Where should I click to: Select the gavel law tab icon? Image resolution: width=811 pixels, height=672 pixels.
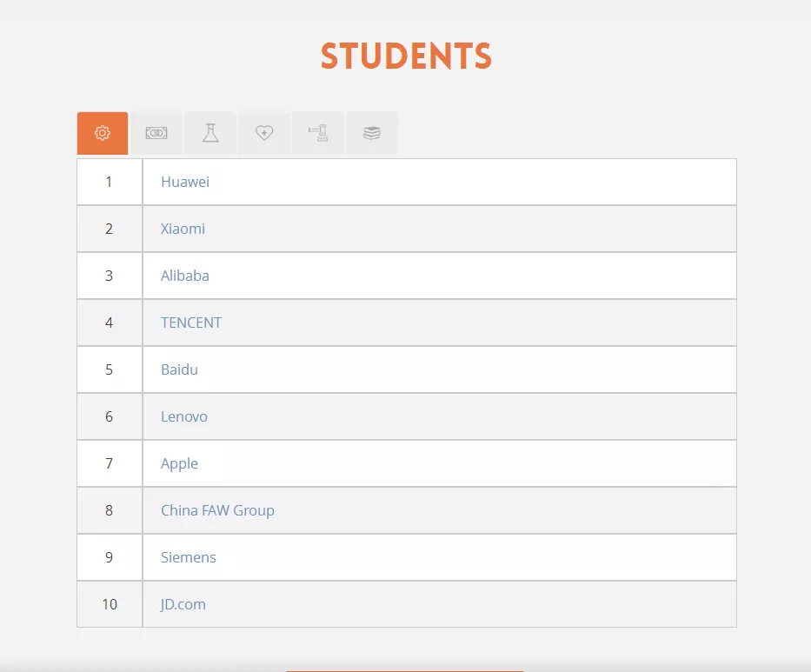[x=318, y=133]
